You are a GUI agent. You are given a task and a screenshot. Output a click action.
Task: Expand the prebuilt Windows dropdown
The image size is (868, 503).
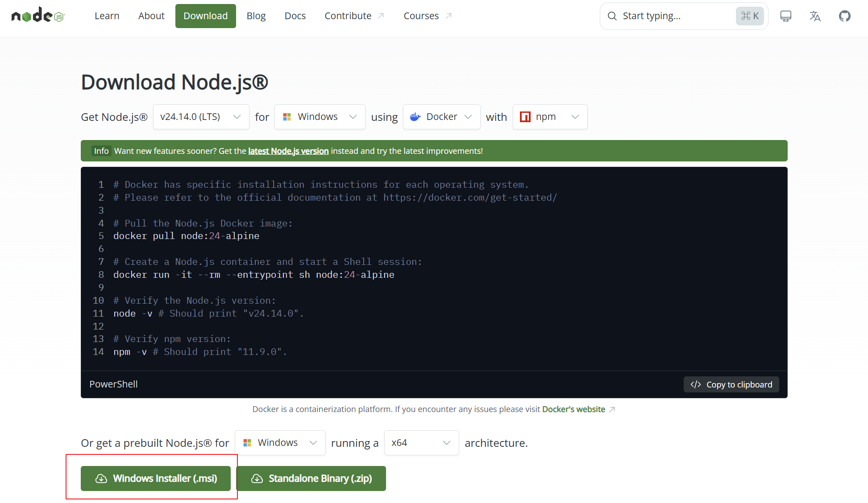pos(280,442)
